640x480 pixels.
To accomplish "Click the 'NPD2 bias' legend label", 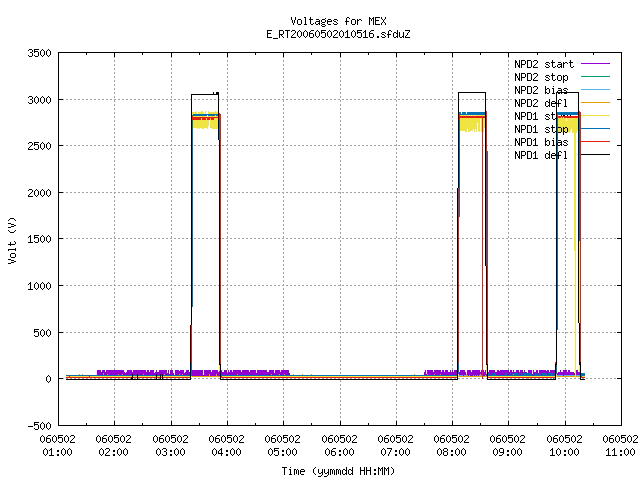I will [x=541, y=90].
